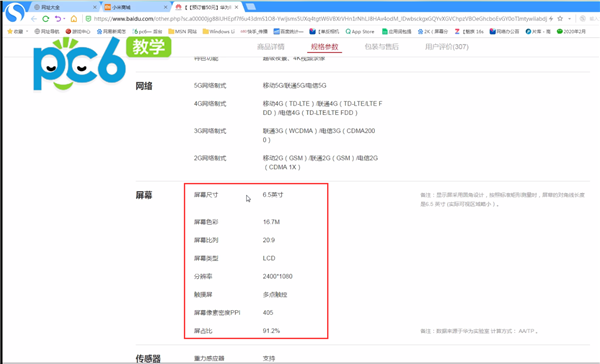This screenshot has width=600, height=364.
Task: Click the LCD screen type value
Action: [x=269, y=258]
